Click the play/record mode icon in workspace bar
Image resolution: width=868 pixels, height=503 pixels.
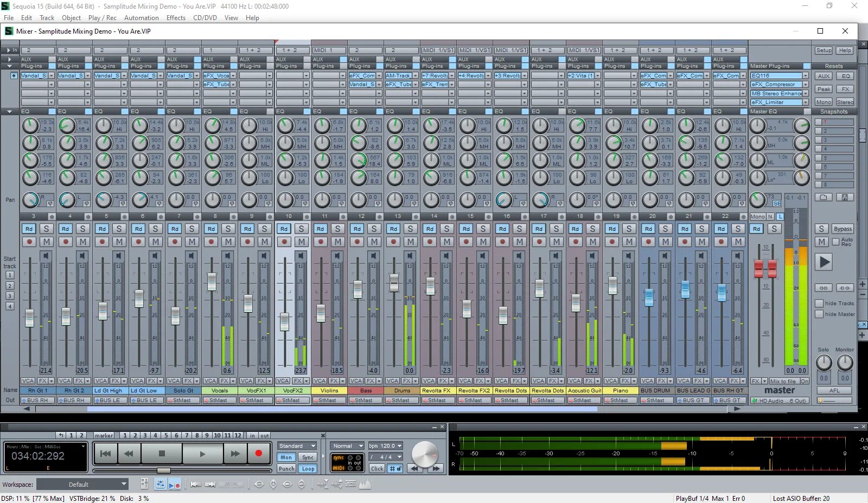(174, 484)
